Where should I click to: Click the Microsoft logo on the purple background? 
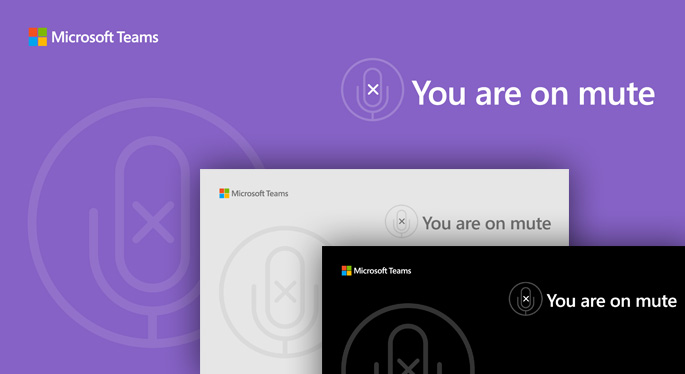coord(38,37)
